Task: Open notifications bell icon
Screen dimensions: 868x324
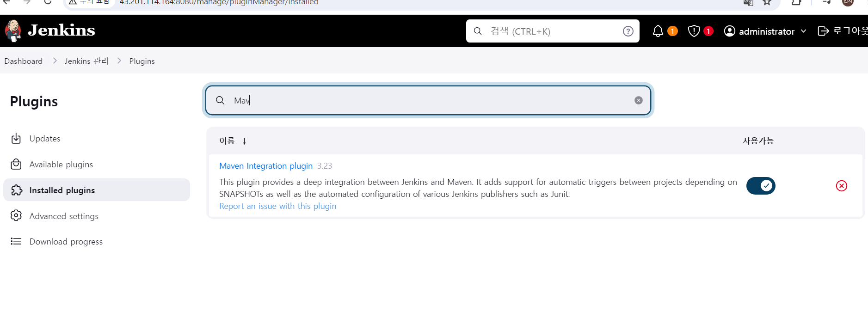Action: click(658, 31)
